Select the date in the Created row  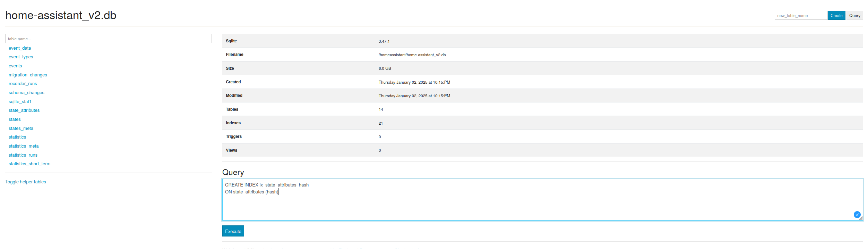(x=414, y=82)
